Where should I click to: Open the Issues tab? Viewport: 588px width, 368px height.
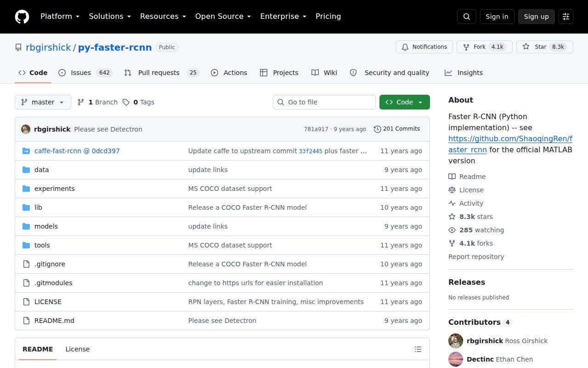(x=85, y=73)
